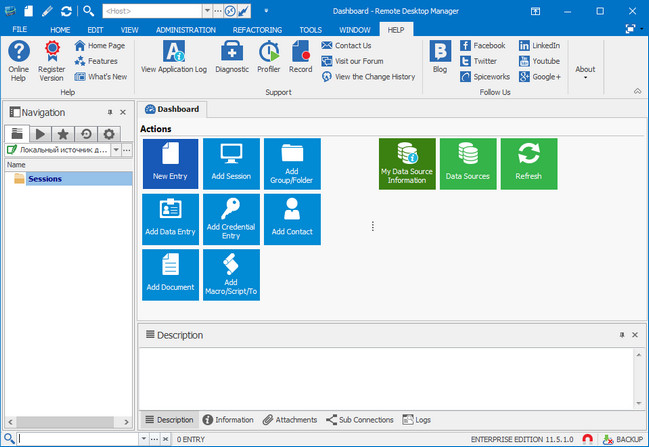Click the Add Session tile

(231, 164)
